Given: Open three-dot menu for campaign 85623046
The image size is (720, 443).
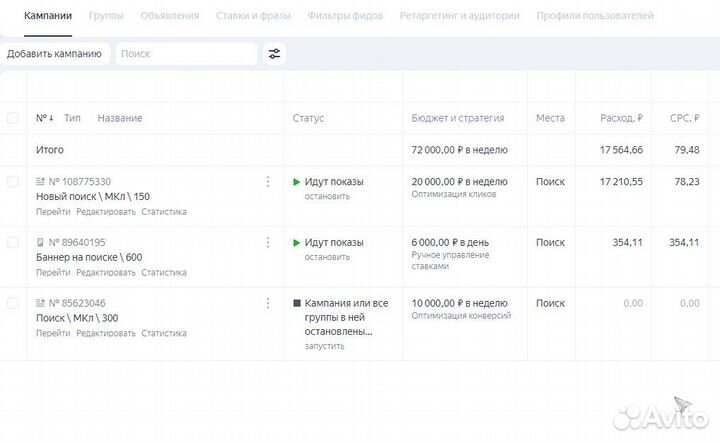Looking at the screenshot, I should coord(267,303).
